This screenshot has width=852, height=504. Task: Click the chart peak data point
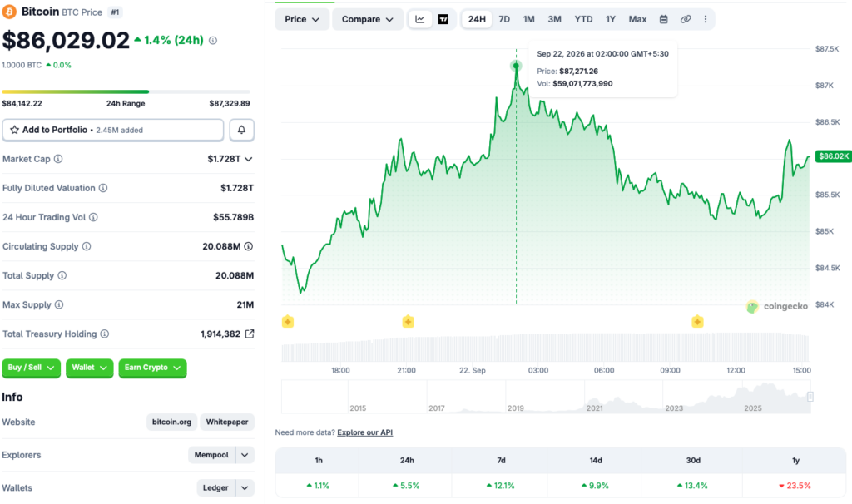click(516, 66)
